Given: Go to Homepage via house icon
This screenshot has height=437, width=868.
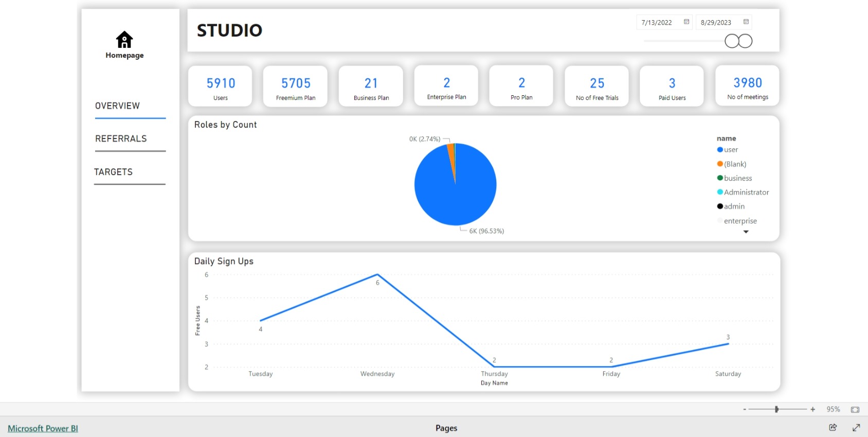Looking at the screenshot, I should 124,40.
